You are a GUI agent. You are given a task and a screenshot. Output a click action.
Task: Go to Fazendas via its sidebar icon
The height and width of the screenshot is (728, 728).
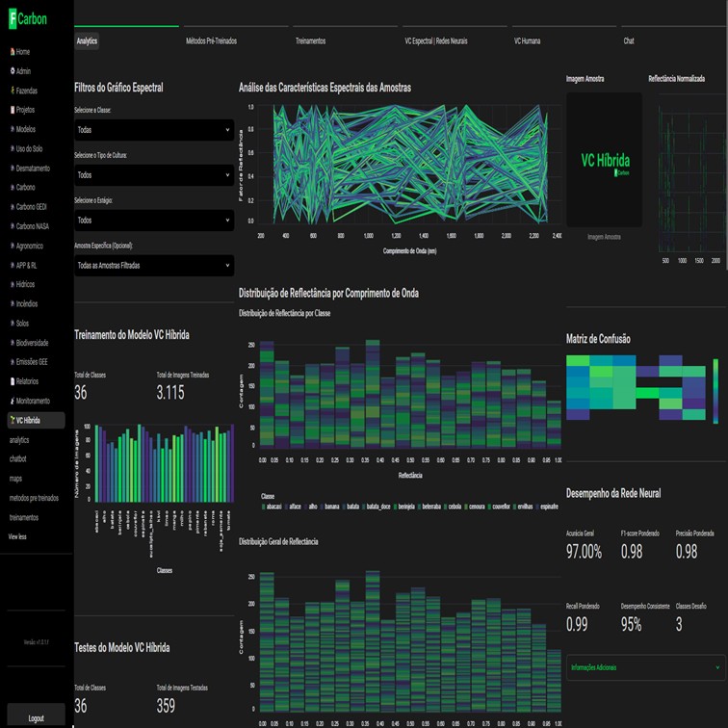12,91
